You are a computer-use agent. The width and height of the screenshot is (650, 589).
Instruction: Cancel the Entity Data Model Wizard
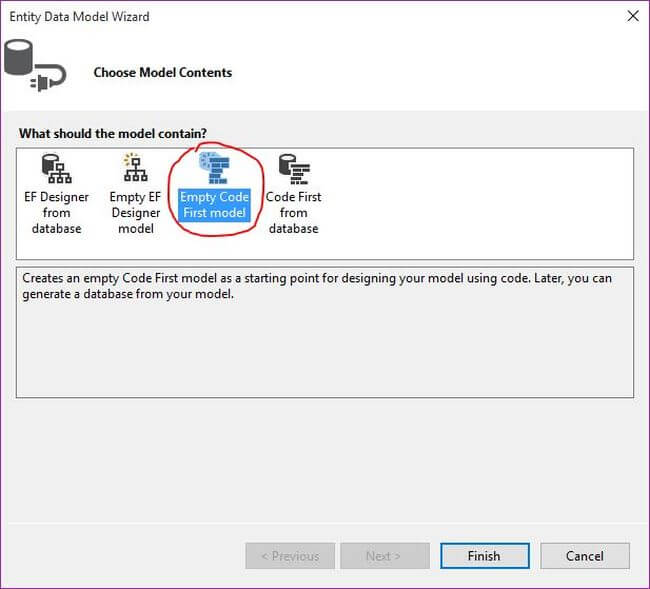pyautogui.click(x=585, y=556)
